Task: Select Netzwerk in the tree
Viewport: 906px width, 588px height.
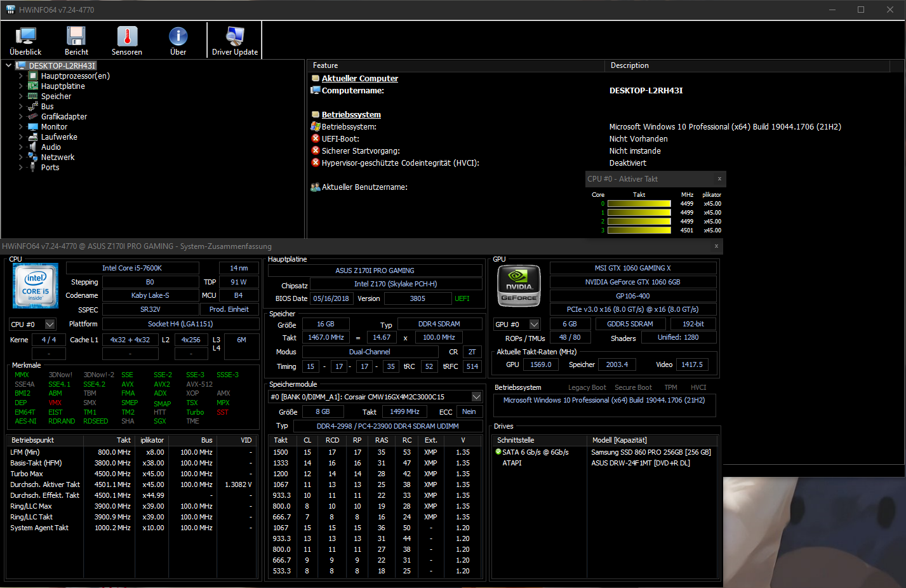Action: pyautogui.click(x=58, y=157)
